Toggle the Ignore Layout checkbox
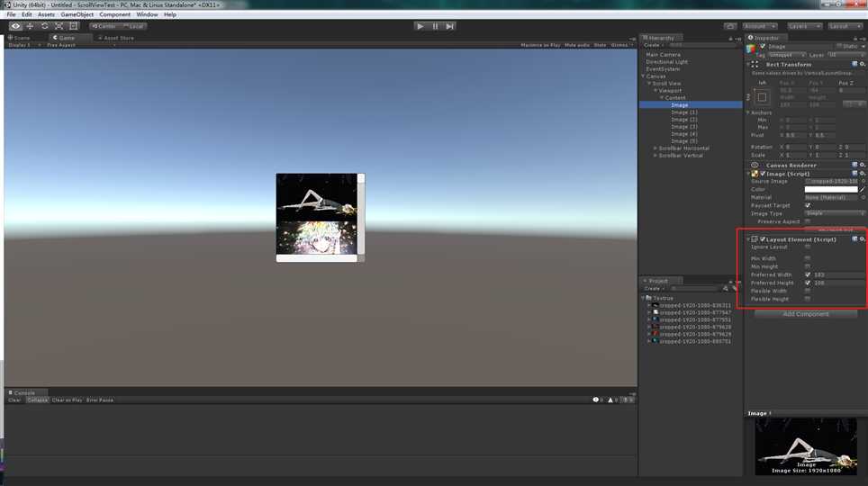868x486 pixels. 808,247
